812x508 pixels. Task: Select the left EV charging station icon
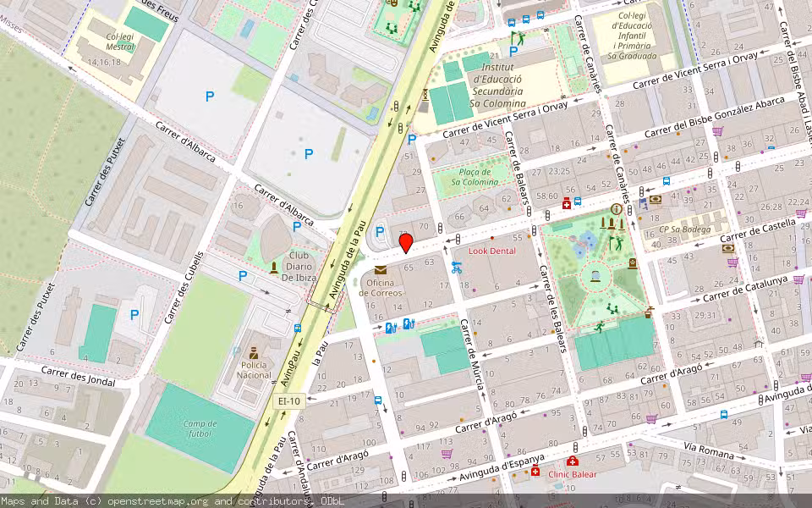391,328
